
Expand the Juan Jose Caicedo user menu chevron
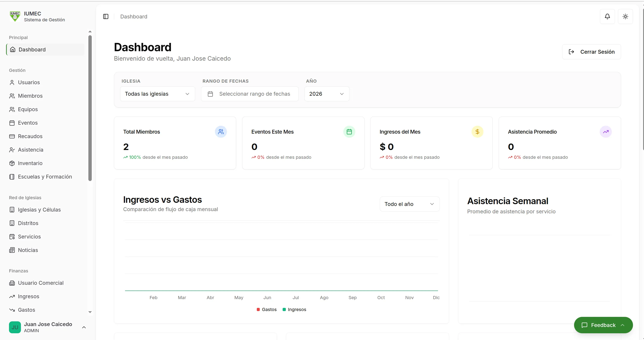(84, 327)
